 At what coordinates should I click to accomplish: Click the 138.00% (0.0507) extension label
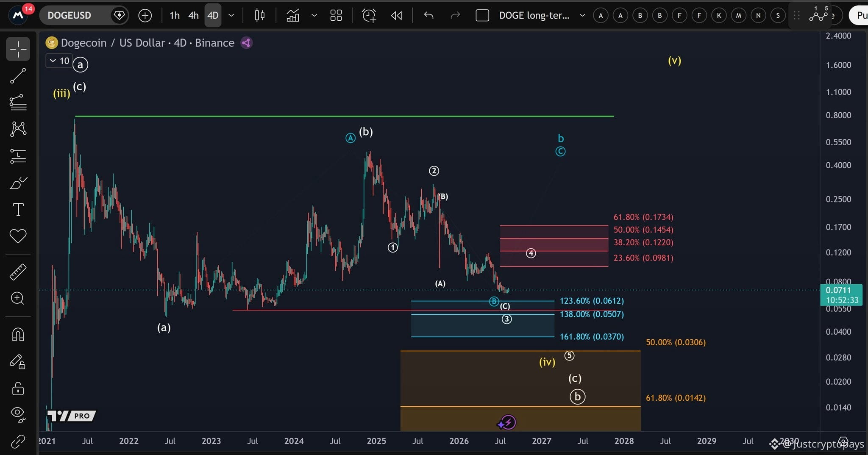pos(592,314)
